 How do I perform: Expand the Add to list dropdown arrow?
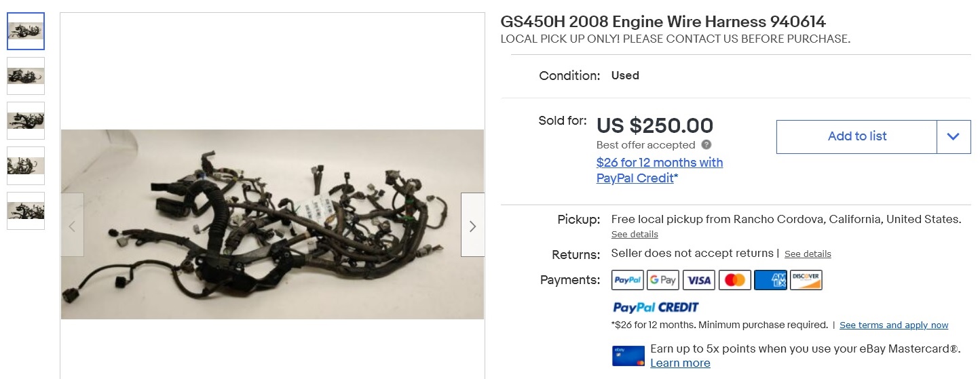pyautogui.click(x=954, y=137)
